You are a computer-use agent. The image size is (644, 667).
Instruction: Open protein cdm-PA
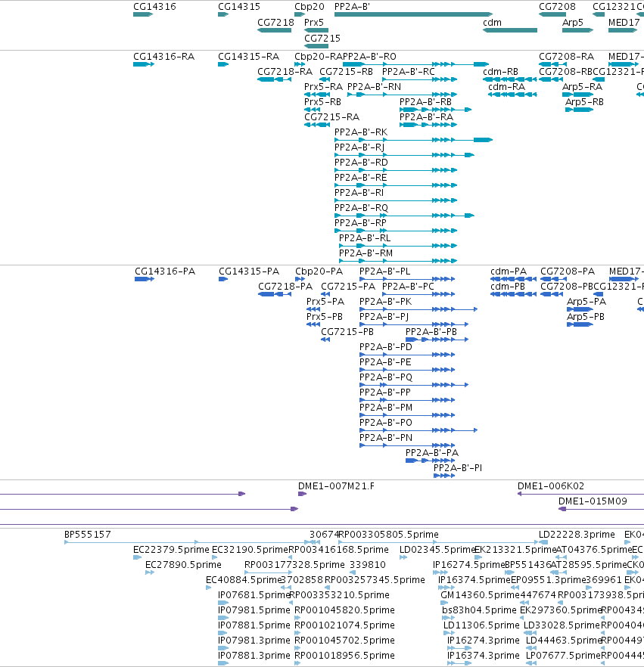pos(513,279)
